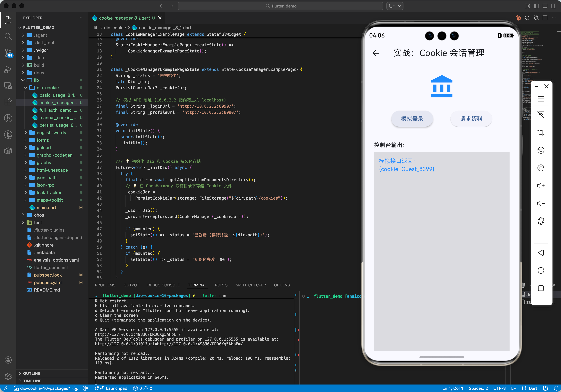The height and width of the screenshot is (392, 561).
Task: Switch to the PROBLEMS panel tab
Action: (x=105, y=285)
